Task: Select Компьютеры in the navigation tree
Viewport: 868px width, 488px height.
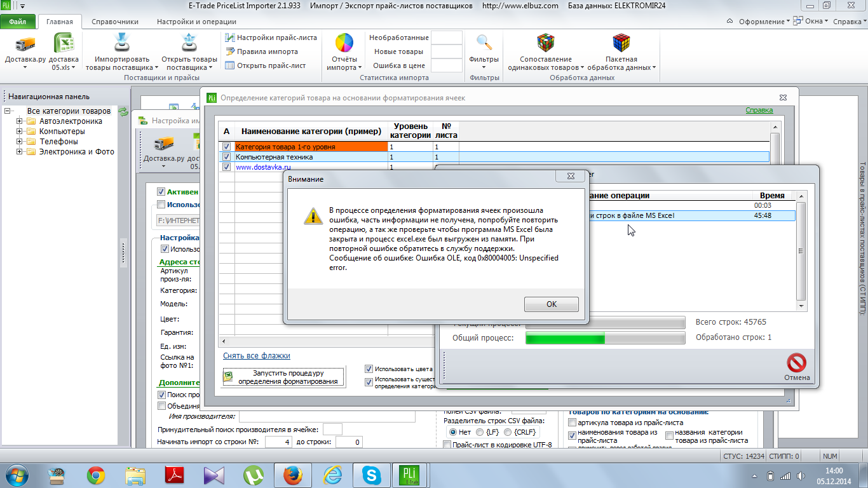Action: (62, 132)
